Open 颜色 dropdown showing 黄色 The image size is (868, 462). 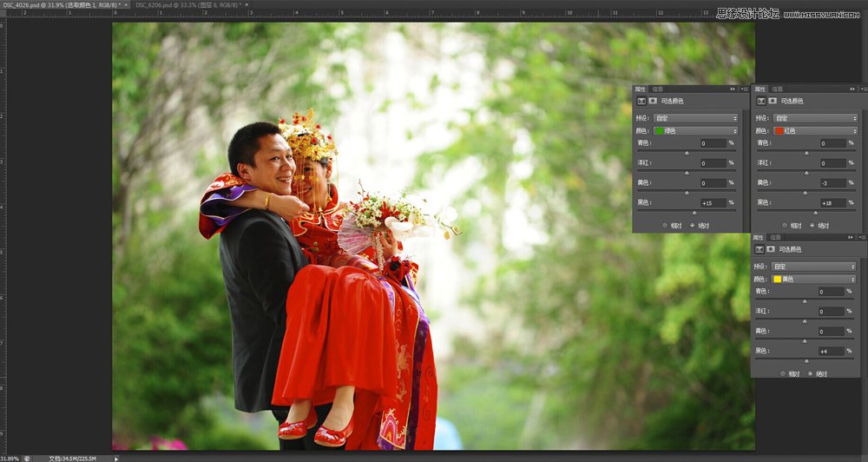click(813, 279)
